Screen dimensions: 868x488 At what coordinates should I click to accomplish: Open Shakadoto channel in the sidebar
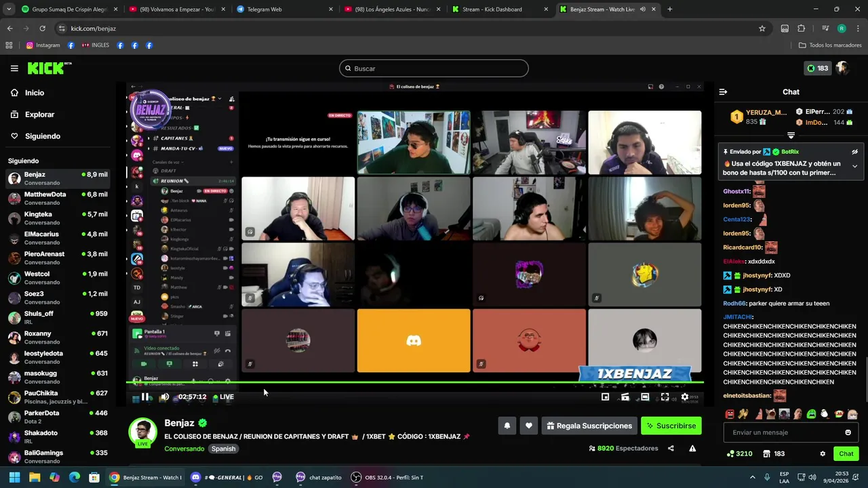coord(58,436)
